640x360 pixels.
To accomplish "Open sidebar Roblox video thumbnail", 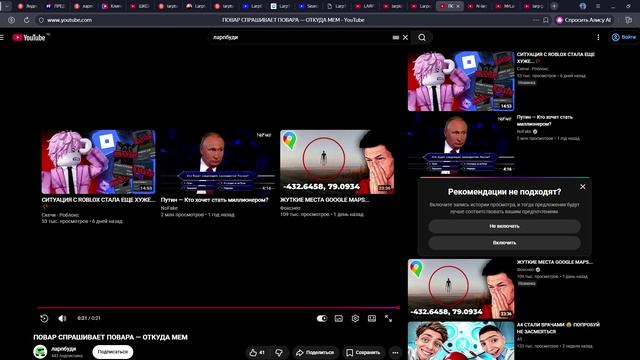I will (x=461, y=81).
